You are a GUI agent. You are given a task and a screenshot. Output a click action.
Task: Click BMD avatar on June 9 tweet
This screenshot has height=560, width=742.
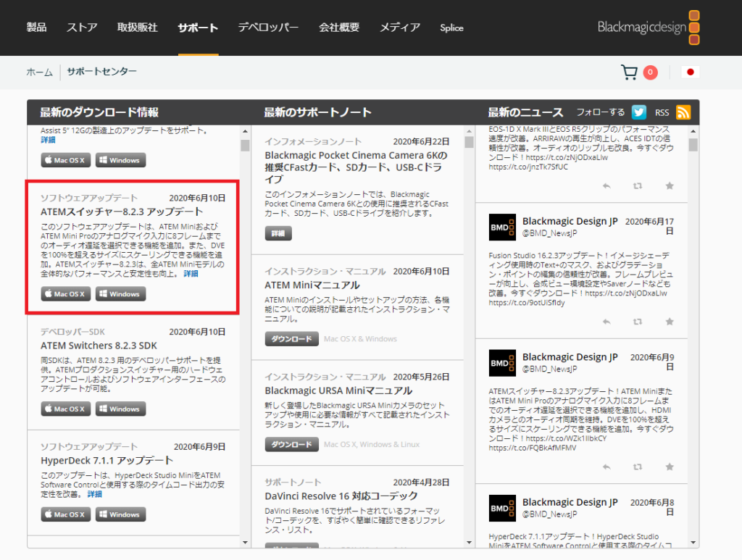pyautogui.click(x=502, y=363)
